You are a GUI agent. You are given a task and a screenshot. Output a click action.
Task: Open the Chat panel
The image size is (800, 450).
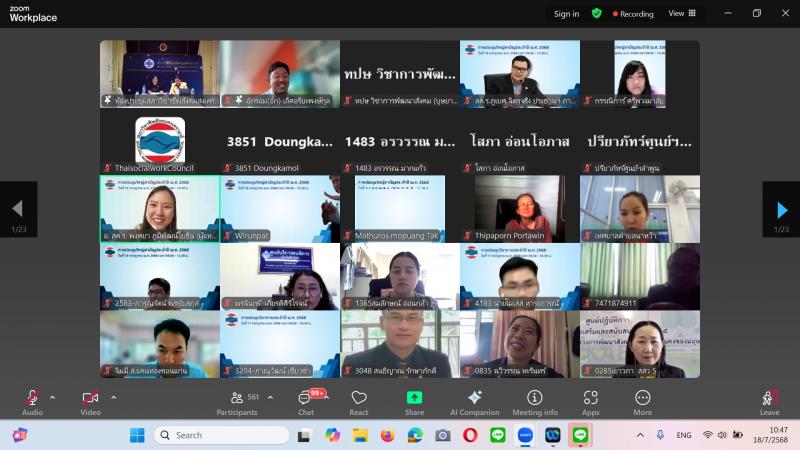[x=306, y=402]
